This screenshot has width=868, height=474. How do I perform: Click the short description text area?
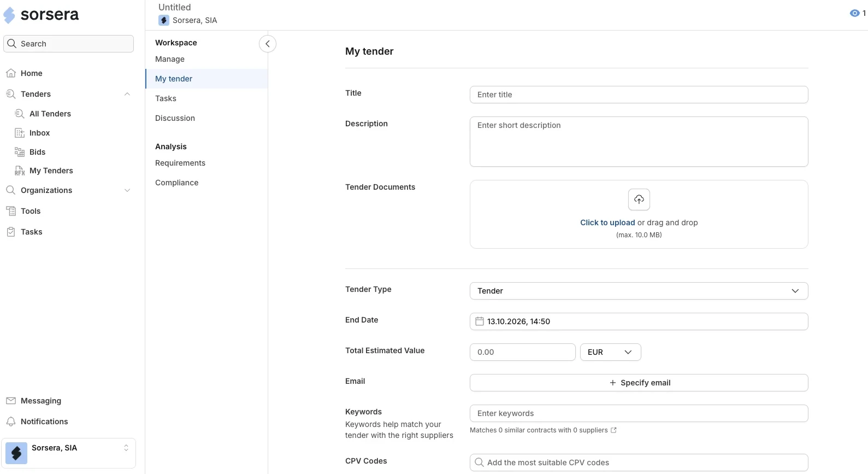639,142
